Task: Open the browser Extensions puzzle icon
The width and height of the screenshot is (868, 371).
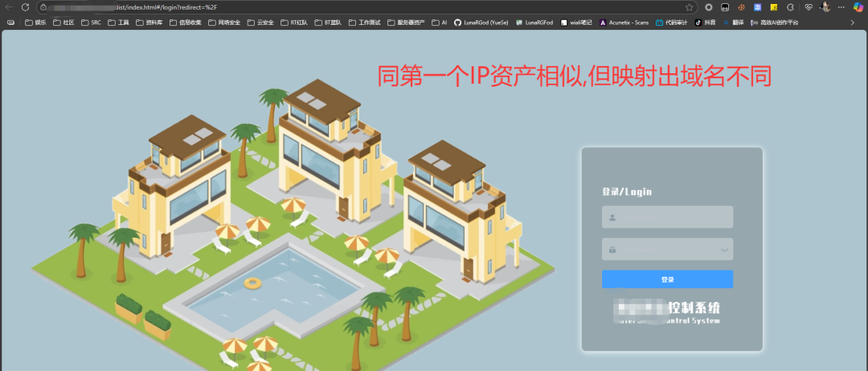Action: coord(791,7)
